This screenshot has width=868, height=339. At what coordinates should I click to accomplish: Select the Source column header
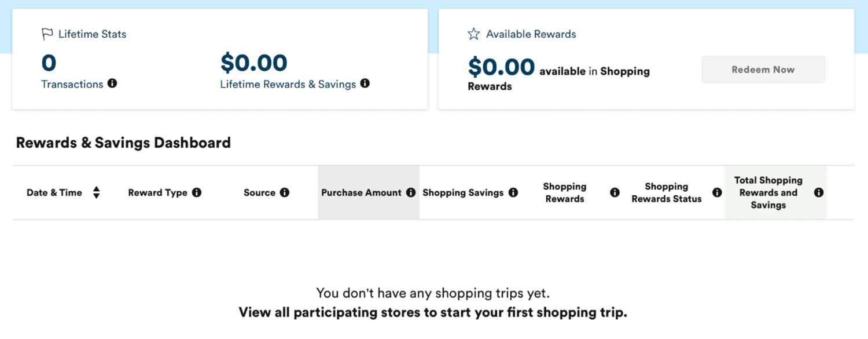(x=260, y=192)
